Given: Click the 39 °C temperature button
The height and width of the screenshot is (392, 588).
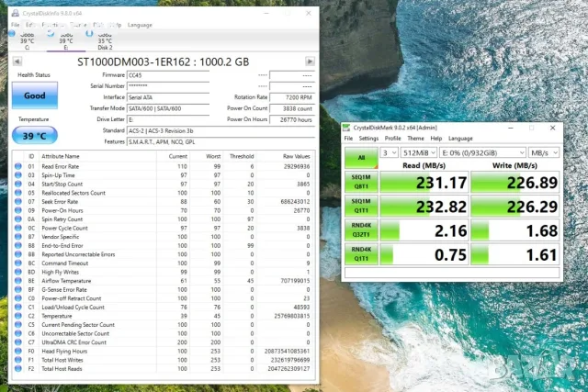Looking at the screenshot, I should pos(35,135).
